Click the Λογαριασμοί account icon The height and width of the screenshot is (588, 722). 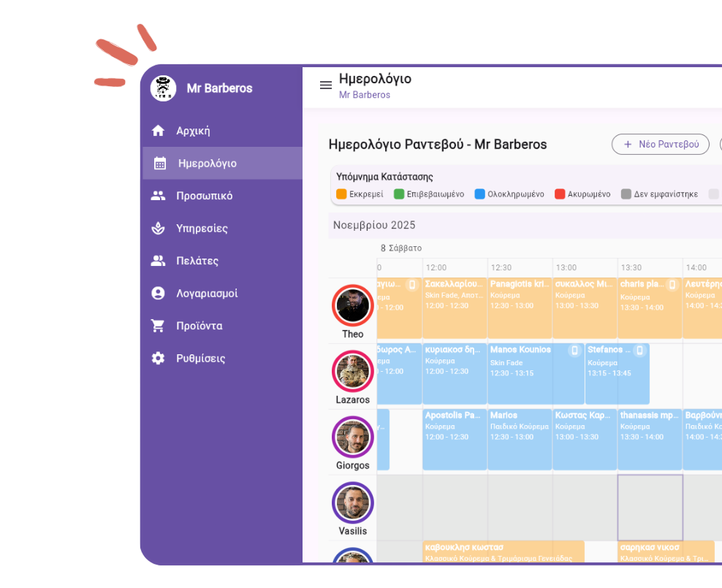click(158, 293)
